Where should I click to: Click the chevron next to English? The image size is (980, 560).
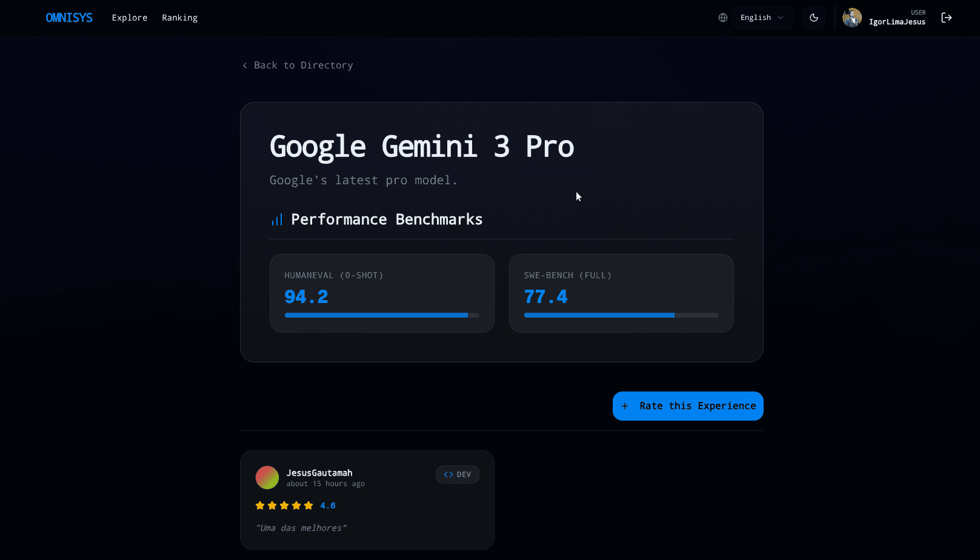(x=782, y=18)
